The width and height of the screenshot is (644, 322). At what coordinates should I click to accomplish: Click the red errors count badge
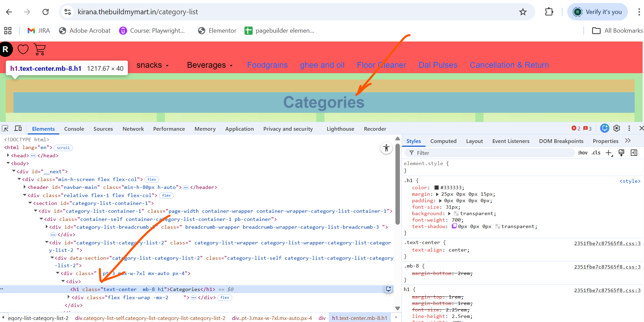pyautogui.click(x=576, y=128)
